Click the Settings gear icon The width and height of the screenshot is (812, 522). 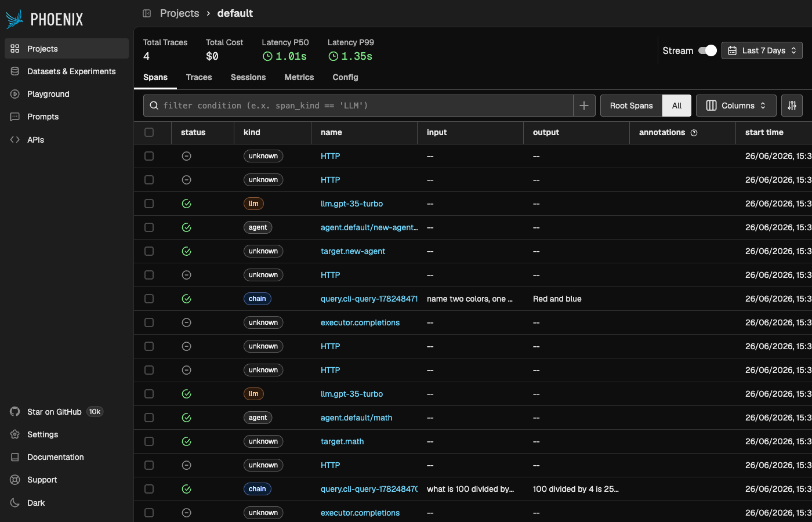click(x=15, y=434)
